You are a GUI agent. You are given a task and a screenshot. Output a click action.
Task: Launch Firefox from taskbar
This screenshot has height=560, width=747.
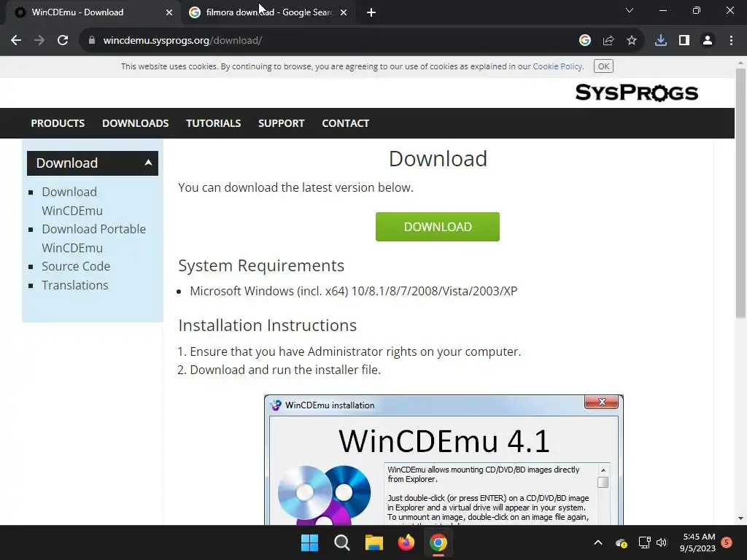[406, 542]
